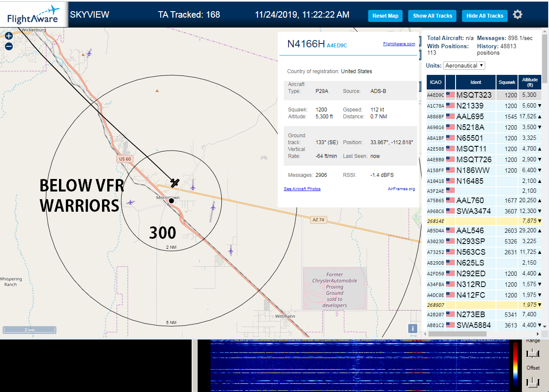Select the N16485 aircraft row

pyautogui.click(x=484, y=181)
